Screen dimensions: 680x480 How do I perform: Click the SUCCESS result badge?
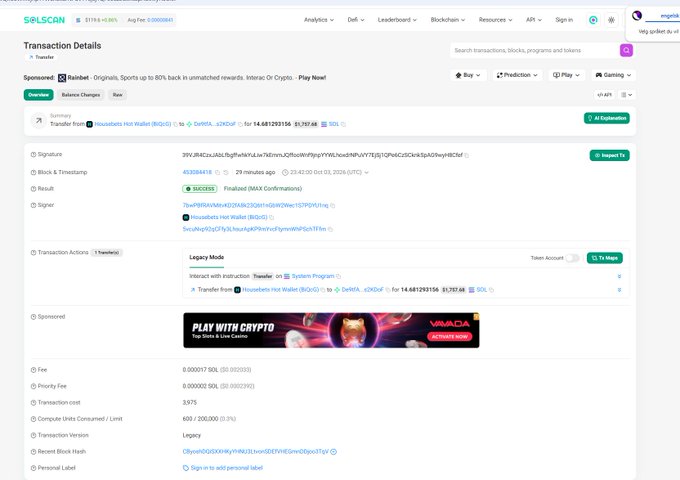click(199, 189)
